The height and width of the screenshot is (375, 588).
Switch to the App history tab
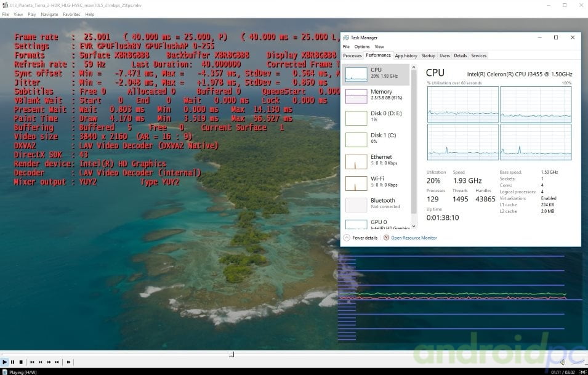click(406, 55)
